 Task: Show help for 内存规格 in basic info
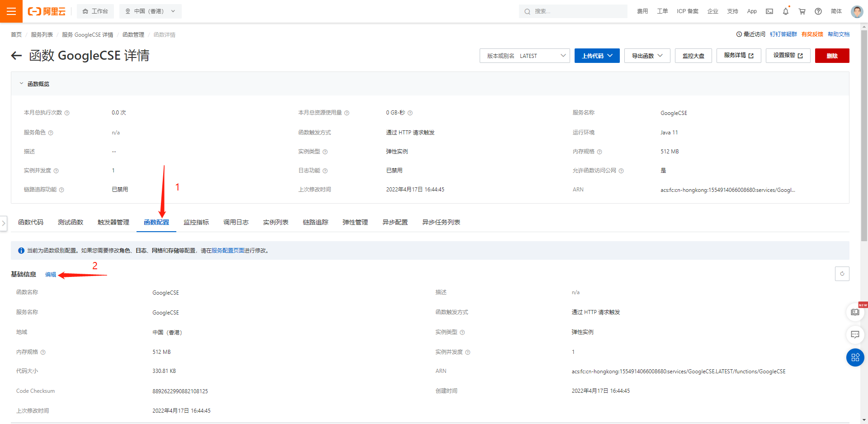tap(43, 353)
